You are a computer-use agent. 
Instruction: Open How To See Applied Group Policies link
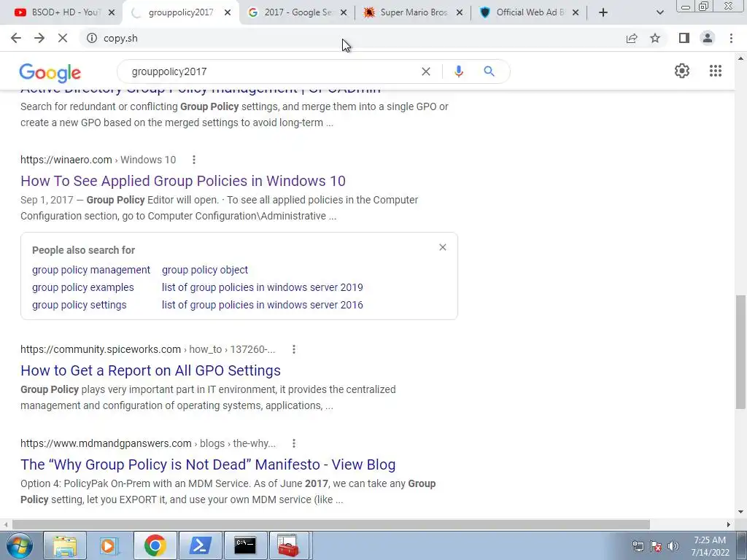(183, 181)
